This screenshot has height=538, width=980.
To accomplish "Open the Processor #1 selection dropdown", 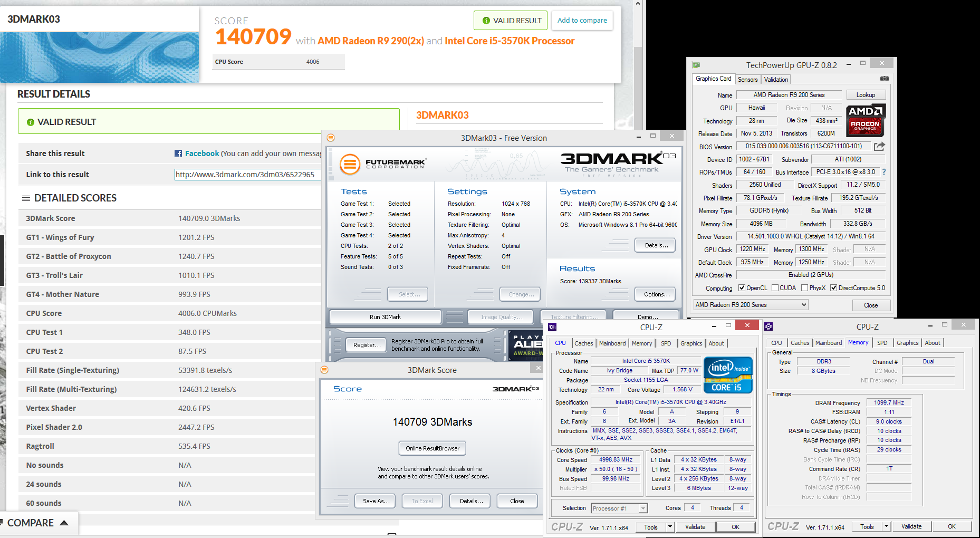I will coord(619,508).
